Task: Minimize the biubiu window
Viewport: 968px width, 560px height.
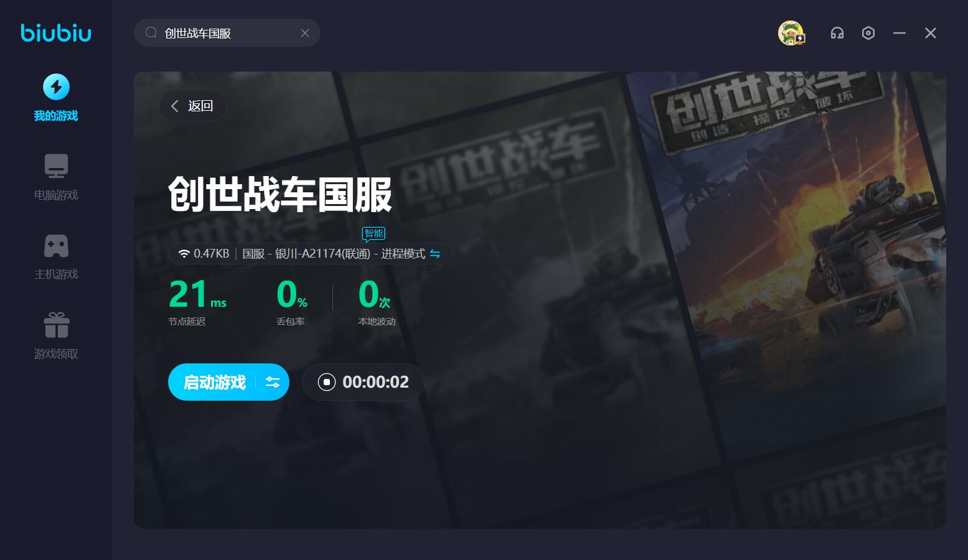Action: [900, 33]
